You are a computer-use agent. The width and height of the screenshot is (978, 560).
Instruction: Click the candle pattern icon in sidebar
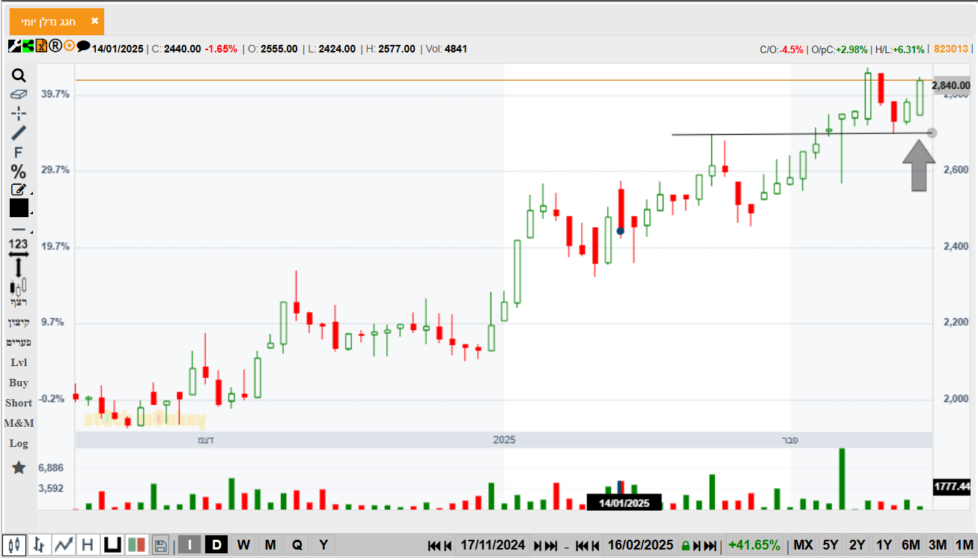tap(18, 286)
